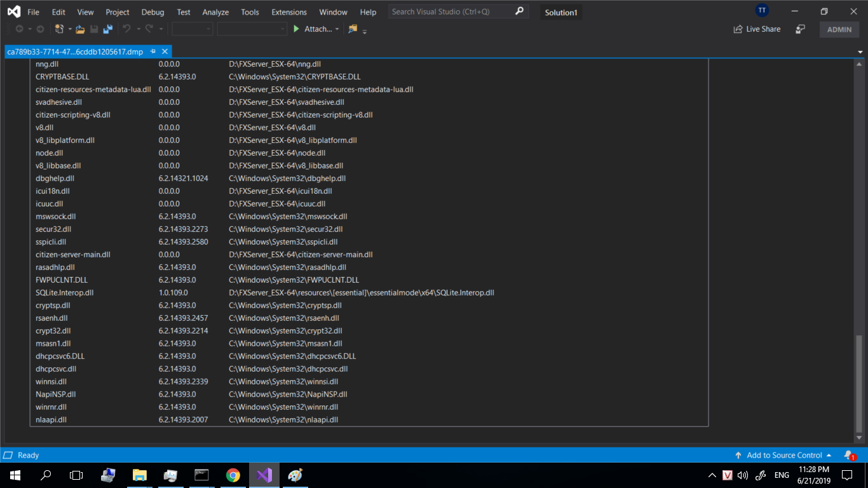Navigate backward with the toolbar arrow

point(19,29)
